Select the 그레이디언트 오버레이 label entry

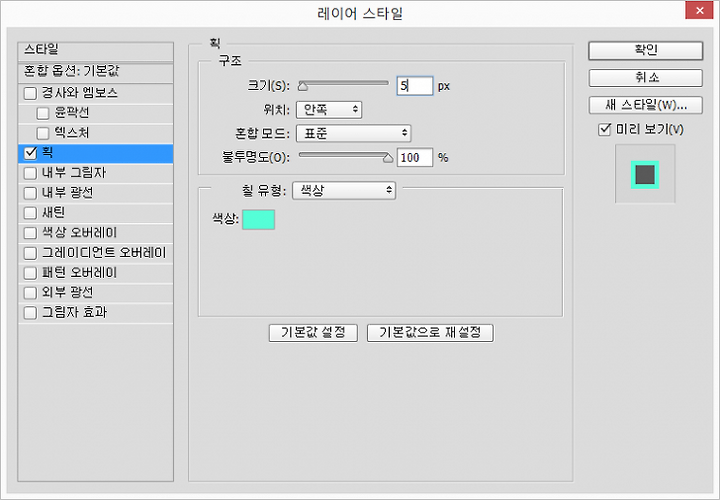(x=104, y=253)
